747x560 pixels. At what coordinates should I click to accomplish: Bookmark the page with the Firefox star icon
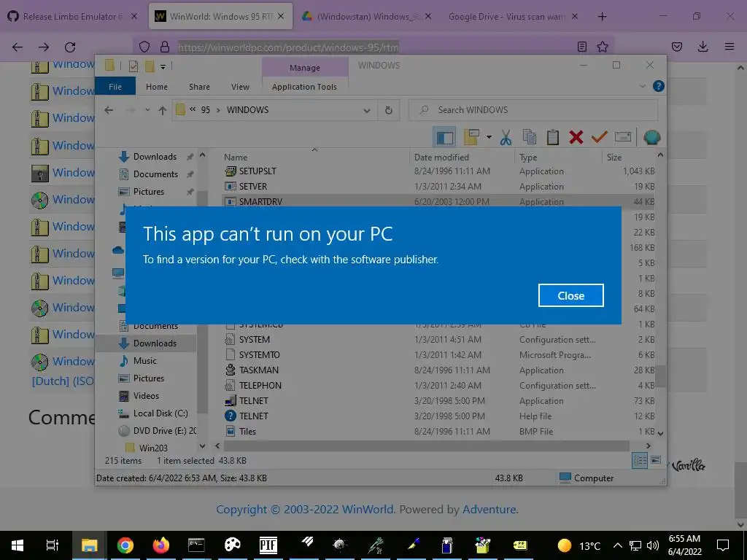click(x=603, y=47)
